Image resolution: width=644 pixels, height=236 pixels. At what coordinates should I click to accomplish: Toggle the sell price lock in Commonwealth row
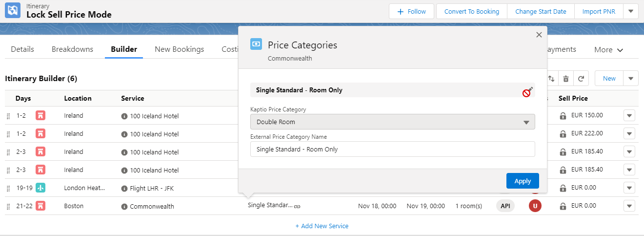563,206
